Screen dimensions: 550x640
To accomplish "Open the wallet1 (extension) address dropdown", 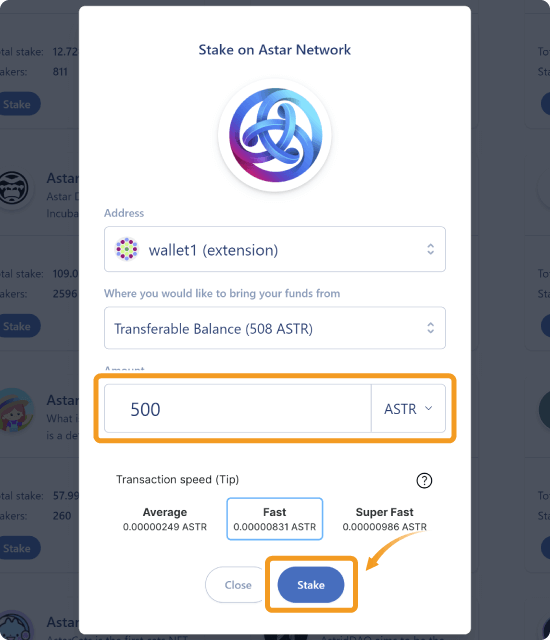I will click(x=275, y=249).
